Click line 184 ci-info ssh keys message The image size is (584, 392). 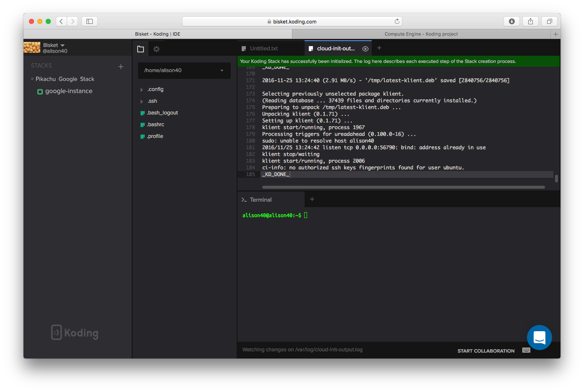tap(363, 168)
